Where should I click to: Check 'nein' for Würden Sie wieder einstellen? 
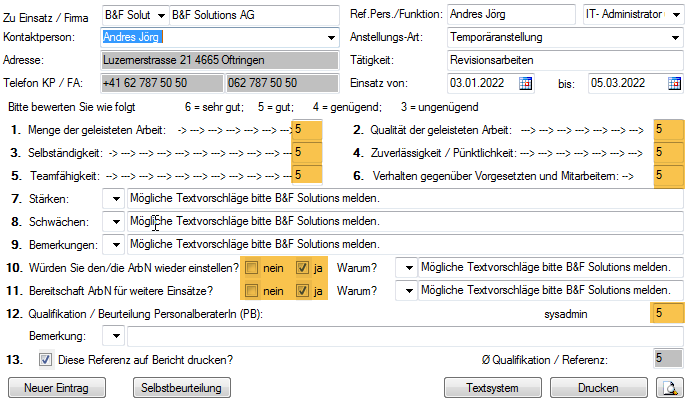point(253,268)
